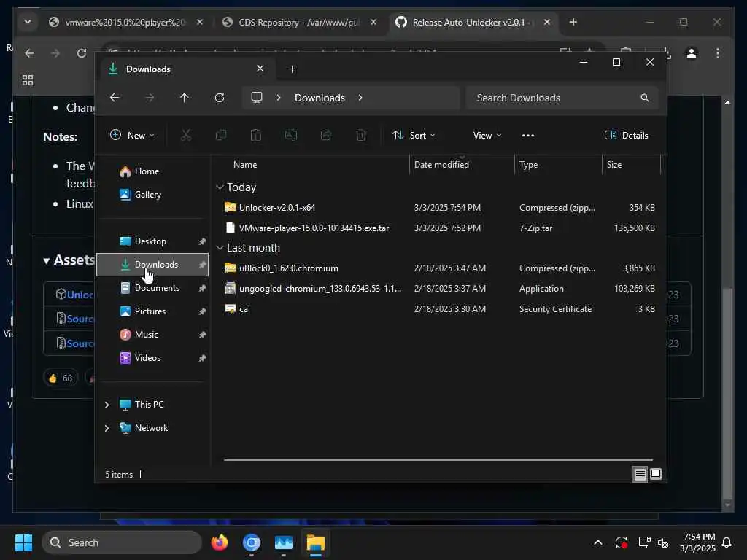Click the Windows Start button
The image size is (747, 560).
[23, 542]
